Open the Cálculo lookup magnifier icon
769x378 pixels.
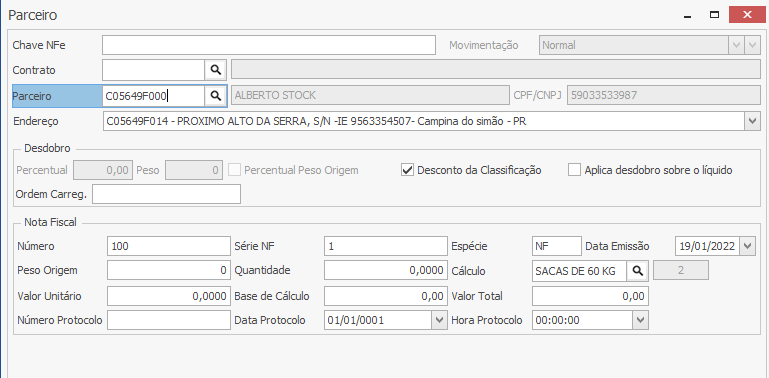click(x=637, y=271)
